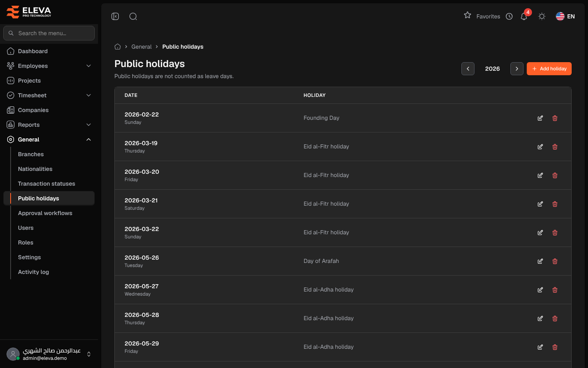Click Add holiday button
This screenshot has width=588, height=368.
click(x=549, y=69)
